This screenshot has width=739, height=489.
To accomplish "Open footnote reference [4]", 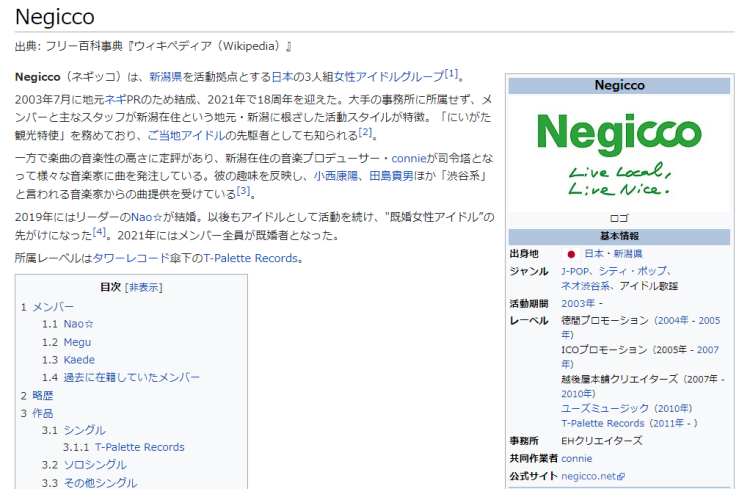I will tap(99, 232).
